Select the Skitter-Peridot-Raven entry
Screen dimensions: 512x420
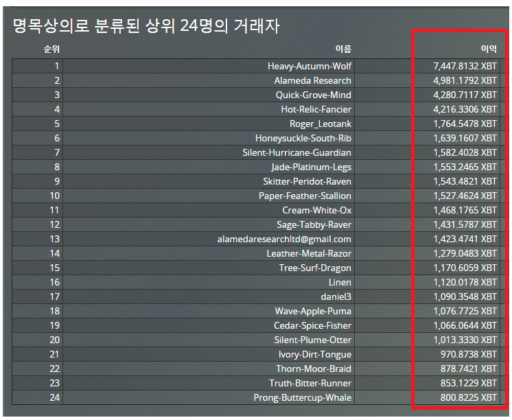[x=307, y=182]
